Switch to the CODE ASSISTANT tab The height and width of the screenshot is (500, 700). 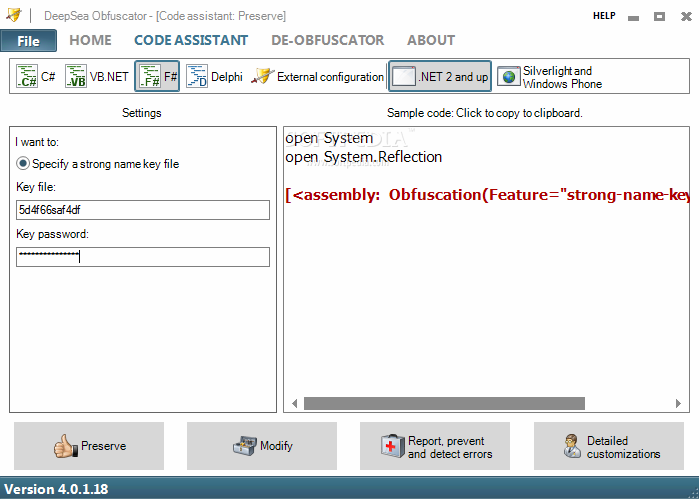coord(191,40)
